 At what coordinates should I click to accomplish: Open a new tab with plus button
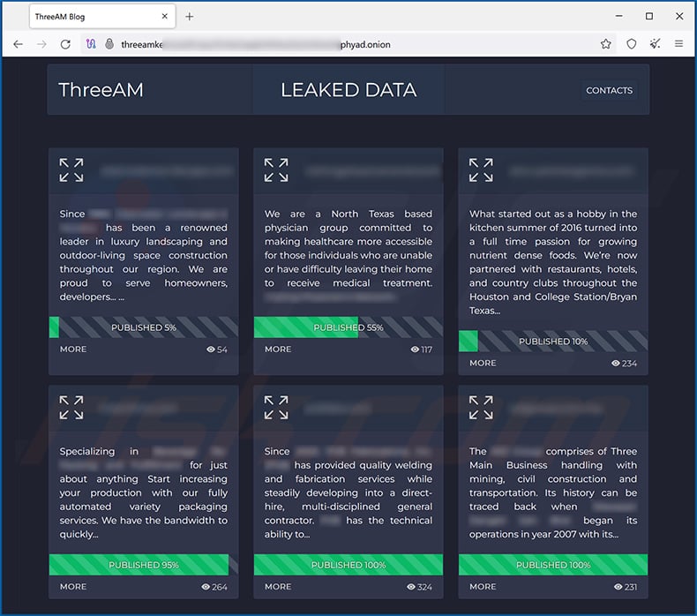point(190,17)
